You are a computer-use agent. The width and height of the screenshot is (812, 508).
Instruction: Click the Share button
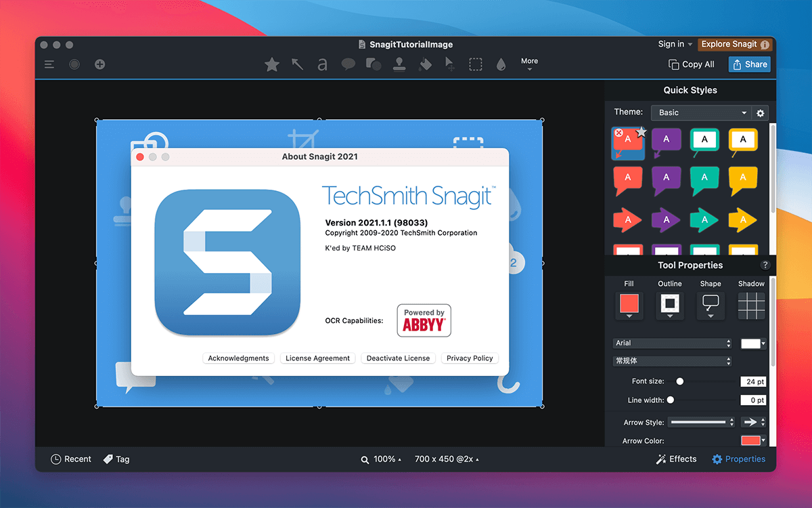pyautogui.click(x=750, y=64)
